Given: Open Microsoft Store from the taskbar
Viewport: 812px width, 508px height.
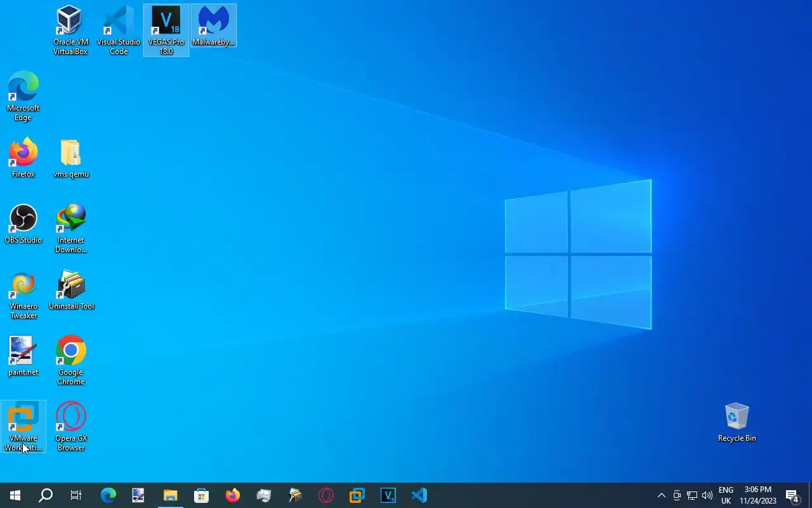Looking at the screenshot, I should point(201,495).
